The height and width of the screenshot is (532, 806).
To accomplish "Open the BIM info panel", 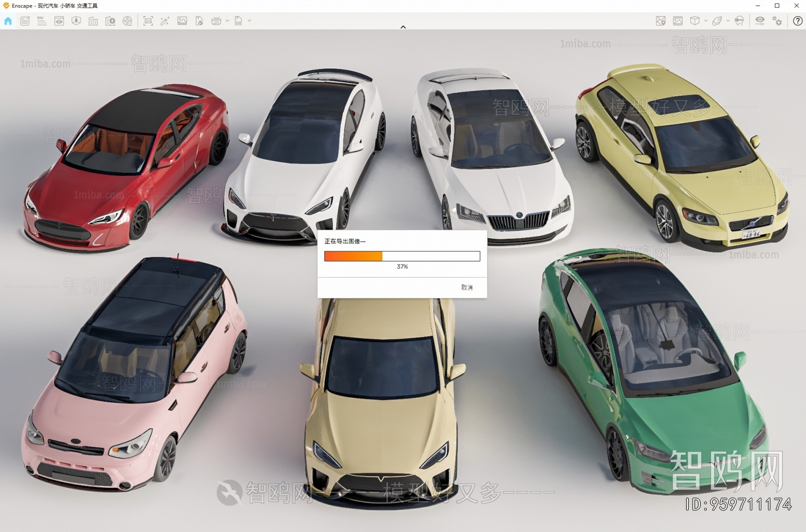I will (42, 21).
